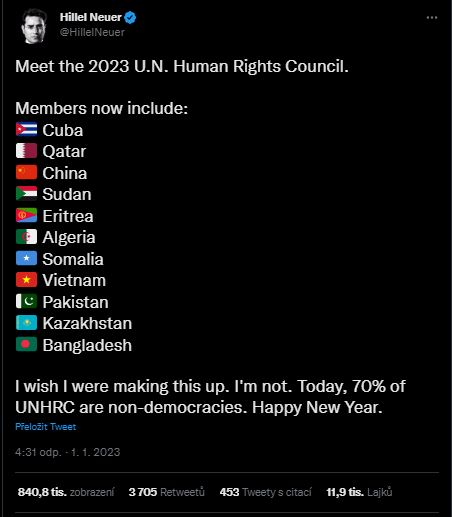View the 3 705 Retweetů list
452x517 pixels.
(167, 492)
